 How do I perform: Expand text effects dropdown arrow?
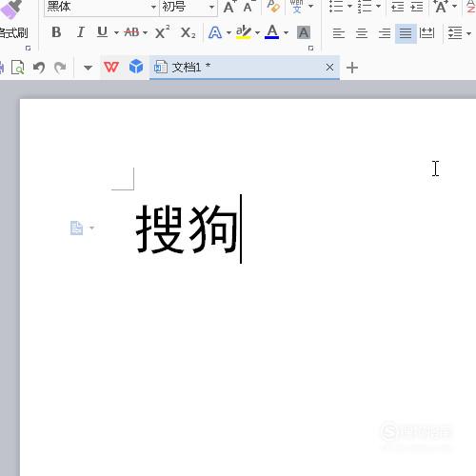[x=228, y=32]
